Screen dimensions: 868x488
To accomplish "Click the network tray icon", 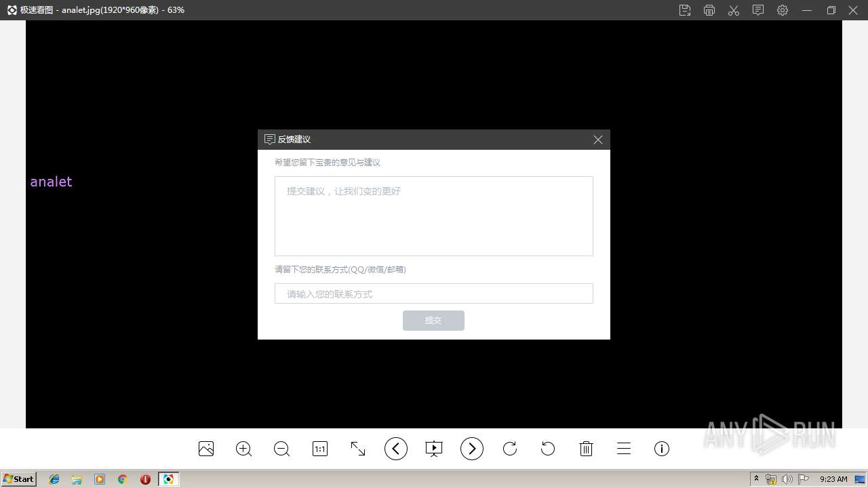I will pos(771,479).
